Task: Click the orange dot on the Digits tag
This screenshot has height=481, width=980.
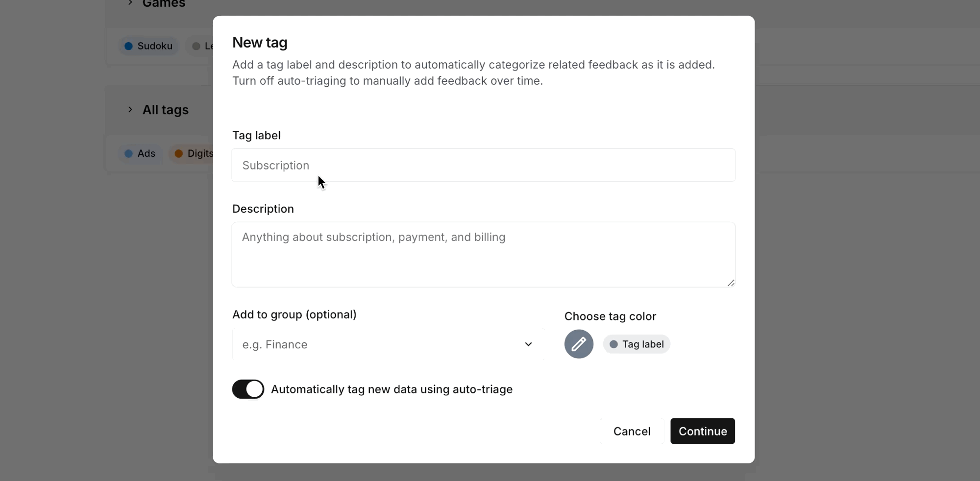Action: click(x=178, y=153)
